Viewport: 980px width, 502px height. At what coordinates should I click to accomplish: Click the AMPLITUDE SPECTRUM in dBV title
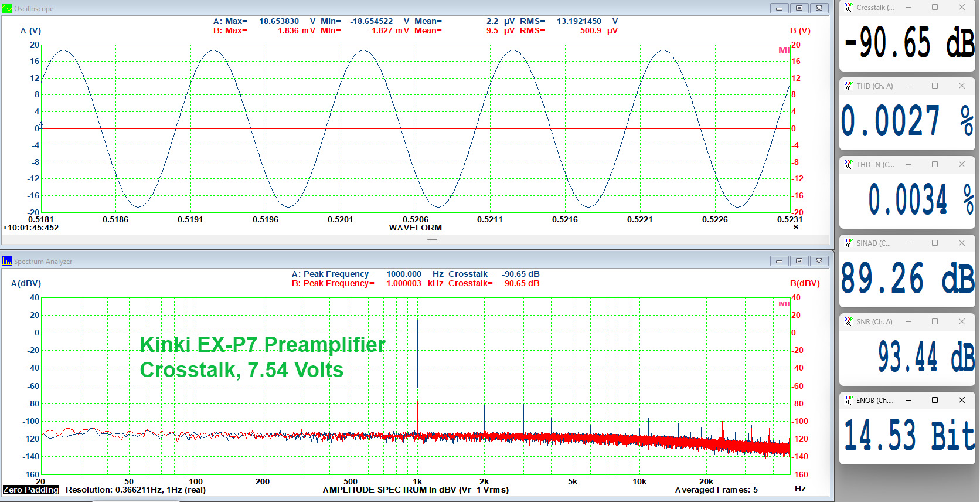(416, 490)
